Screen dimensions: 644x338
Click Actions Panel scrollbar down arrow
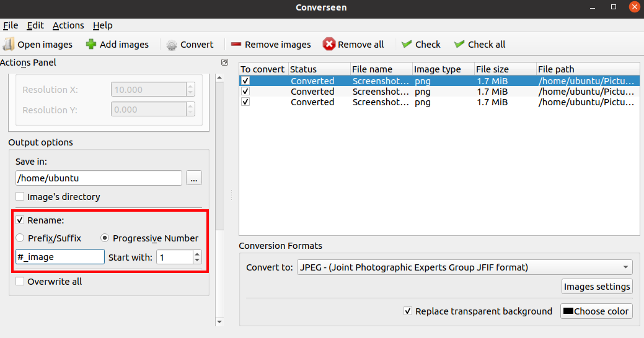coord(219,321)
